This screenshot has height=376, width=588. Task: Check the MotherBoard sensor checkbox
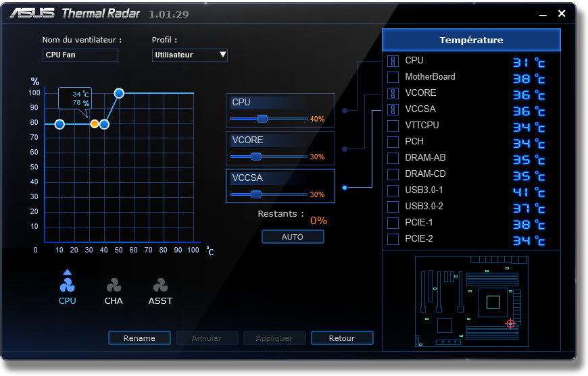(393, 77)
